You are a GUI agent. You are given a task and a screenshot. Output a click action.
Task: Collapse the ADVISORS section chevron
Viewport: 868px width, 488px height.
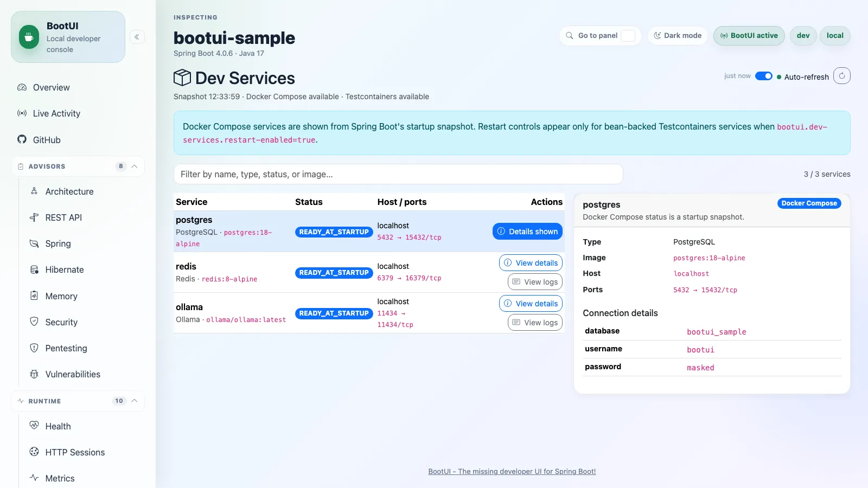coord(135,166)
